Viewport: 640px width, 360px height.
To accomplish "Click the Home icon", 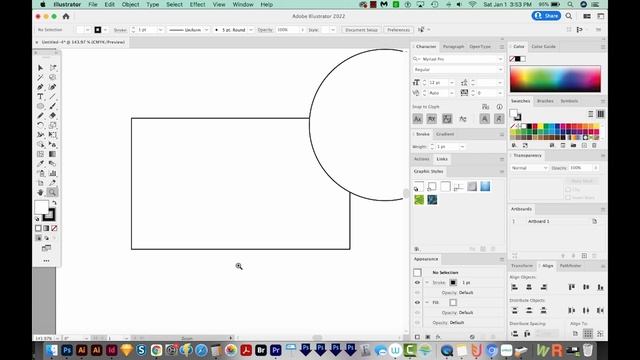I will (66, 16).
